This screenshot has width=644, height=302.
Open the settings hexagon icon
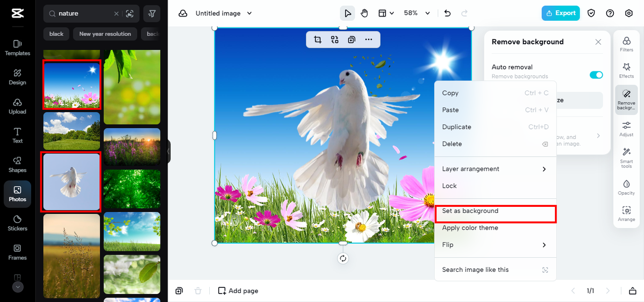[x=629, y=14]
